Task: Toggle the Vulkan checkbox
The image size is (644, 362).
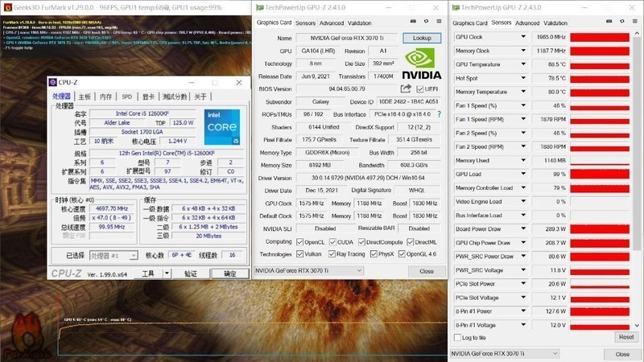Action: pyautogui.click(x=299, y=254)
